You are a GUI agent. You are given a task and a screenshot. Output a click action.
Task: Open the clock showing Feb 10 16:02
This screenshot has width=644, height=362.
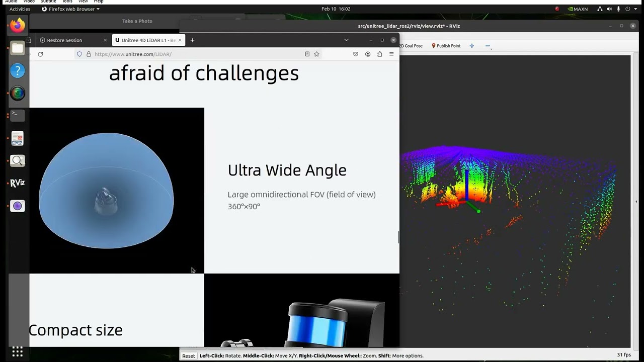coord(336,9)
